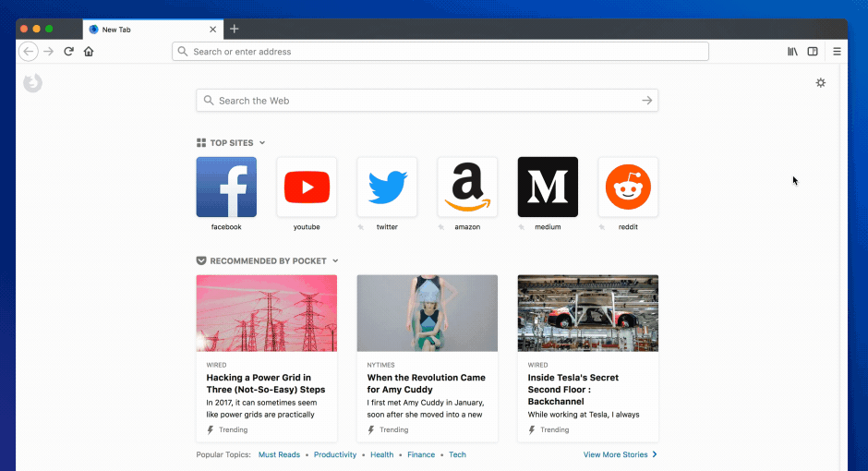Image resolution: width=868 pixels, height=471 pixels.
Task: Select the New Tab tab
Action: click(x=152, y=30)
